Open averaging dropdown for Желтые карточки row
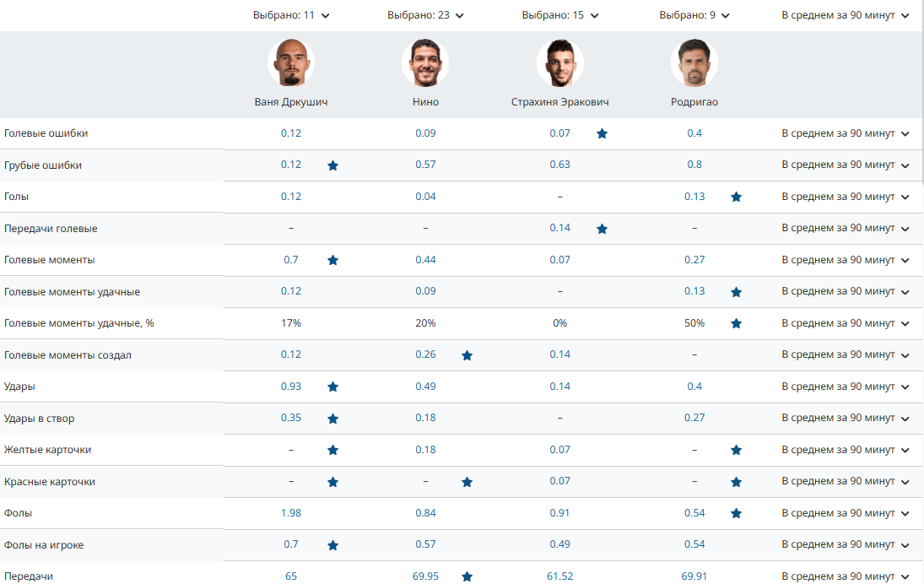 [x=845, y=450]
